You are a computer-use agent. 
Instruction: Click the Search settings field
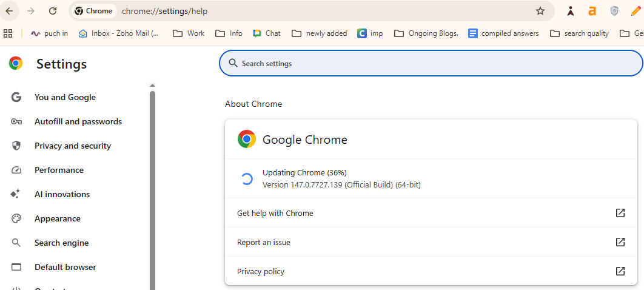pyautogui.click(x=431, y=64)
